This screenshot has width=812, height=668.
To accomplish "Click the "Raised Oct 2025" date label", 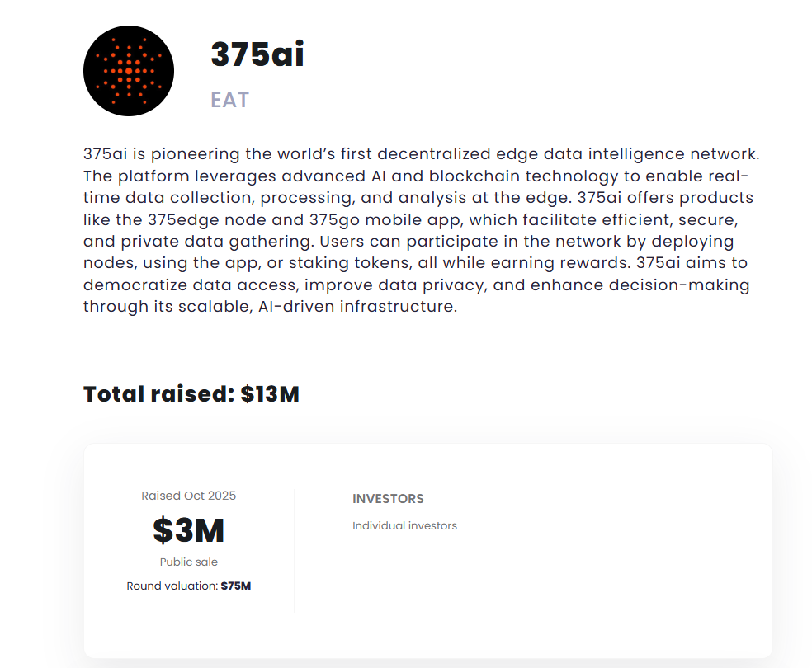I will point(188,496).
